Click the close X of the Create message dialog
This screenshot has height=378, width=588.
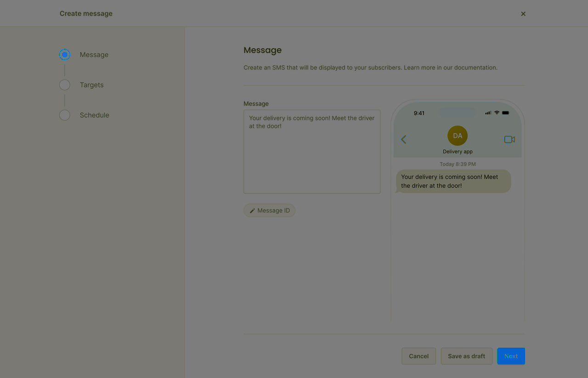[523, 13]
